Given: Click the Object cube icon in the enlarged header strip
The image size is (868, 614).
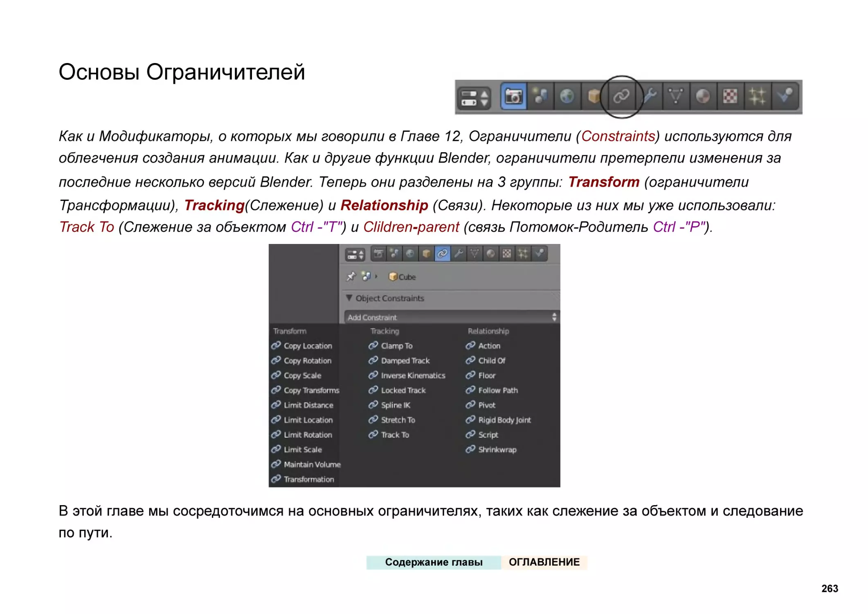Looking at the screenshot, I should coord(594,96).
